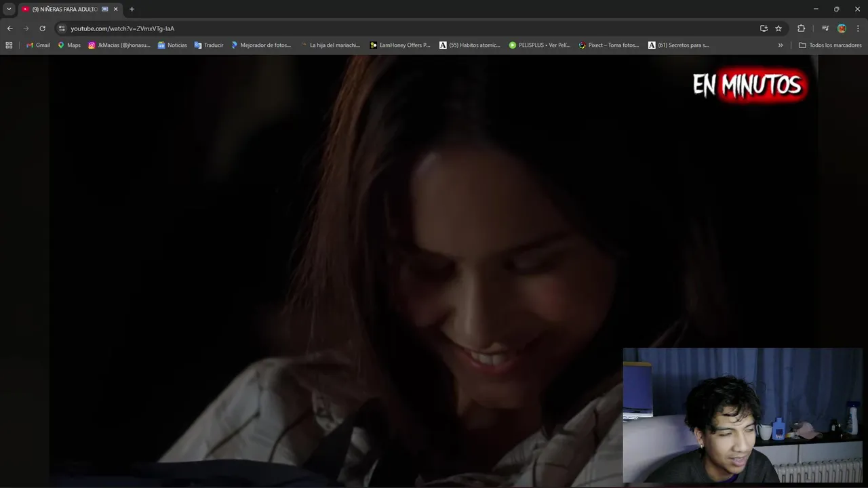Close the Chrome window
868x488 pixels.
[857, 9]
